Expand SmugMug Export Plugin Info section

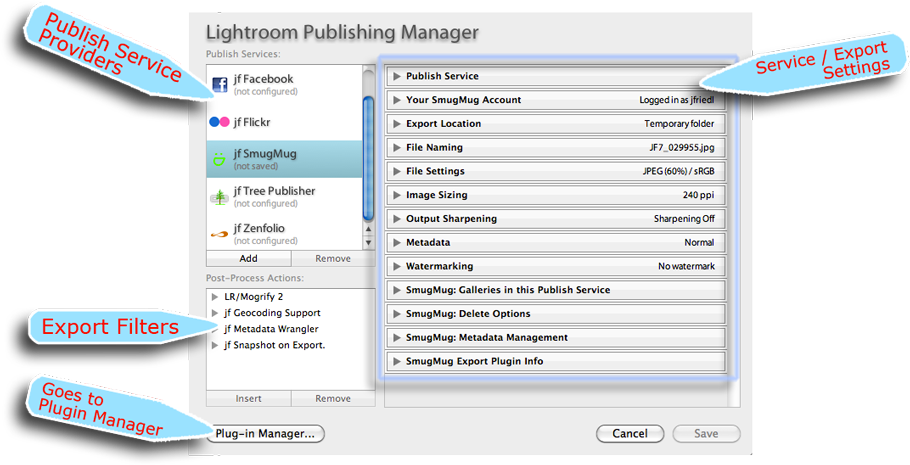397,361
